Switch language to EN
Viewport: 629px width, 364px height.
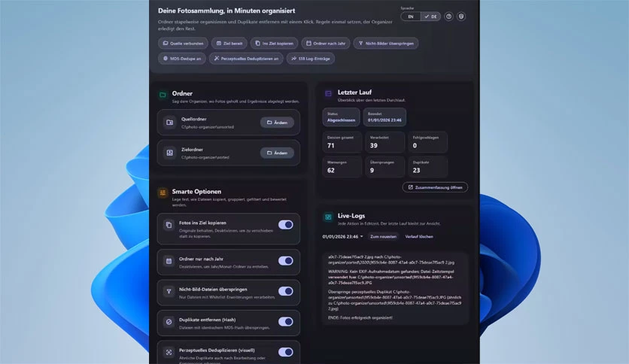[410, 17]
